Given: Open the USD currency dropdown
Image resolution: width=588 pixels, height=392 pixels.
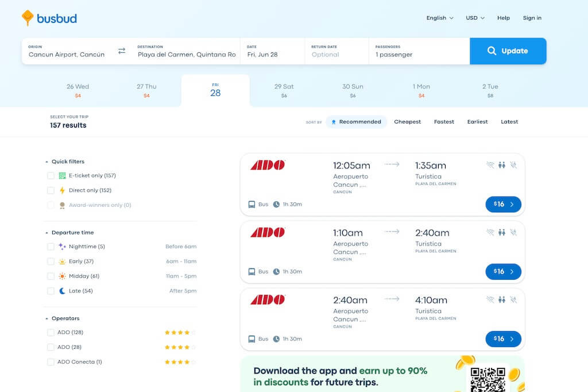Looking at the screenshot, I should pyautogui.click(x=475, y=18).
